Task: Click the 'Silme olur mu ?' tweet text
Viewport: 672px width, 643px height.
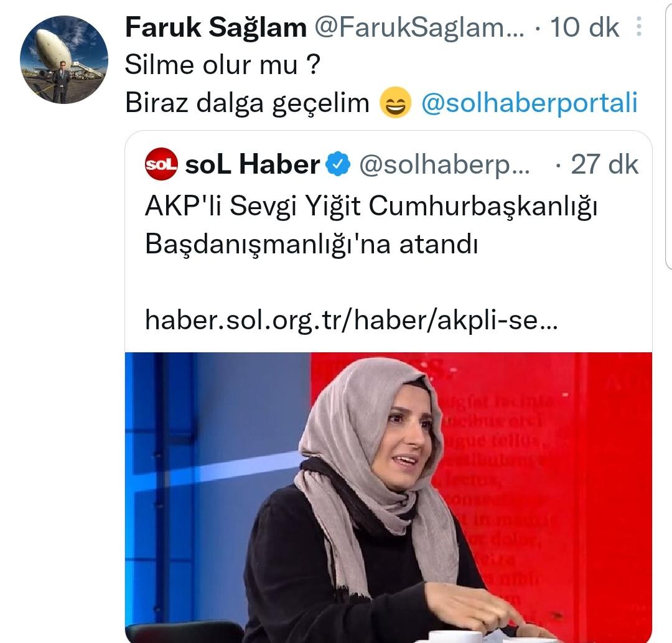Action: point(223,65)
